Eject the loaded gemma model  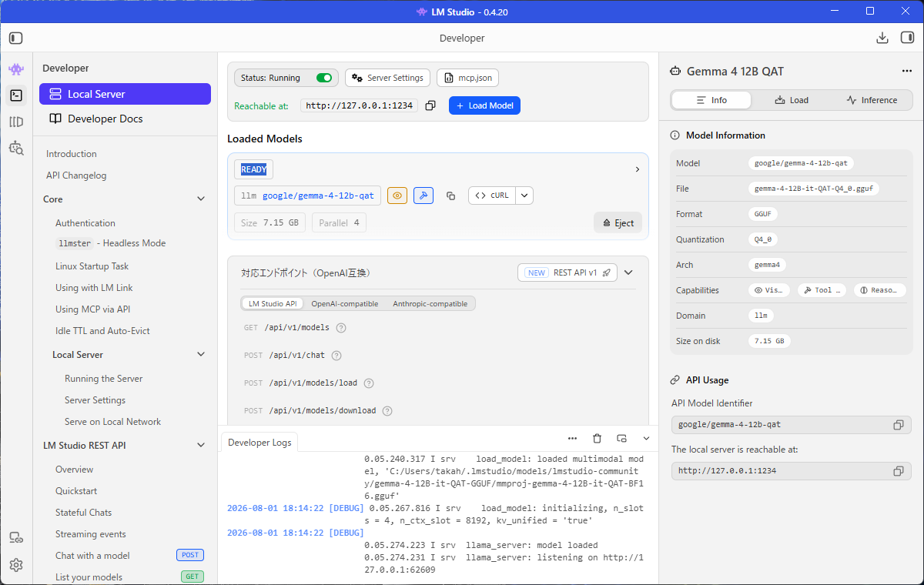[x=618, y=222]
